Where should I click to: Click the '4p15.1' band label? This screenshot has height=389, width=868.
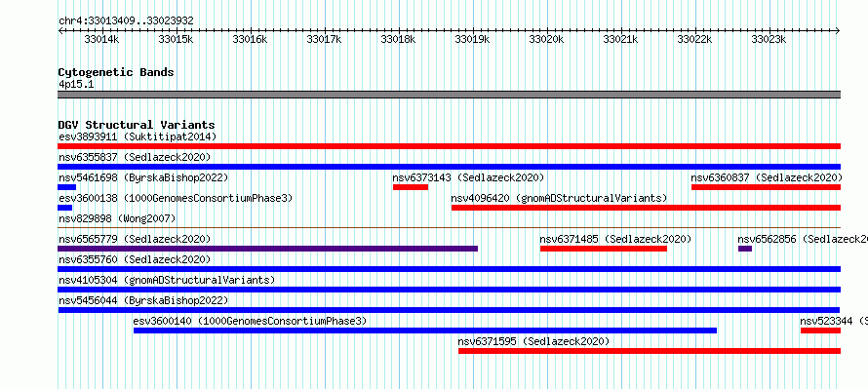click(x=75, y=84)
